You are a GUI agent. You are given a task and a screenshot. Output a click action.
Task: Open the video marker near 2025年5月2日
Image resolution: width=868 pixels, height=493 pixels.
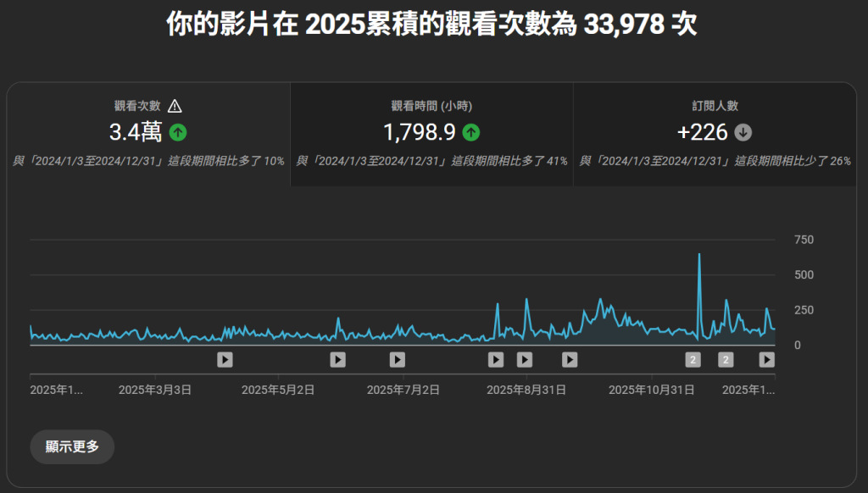[x=337, y=360]
